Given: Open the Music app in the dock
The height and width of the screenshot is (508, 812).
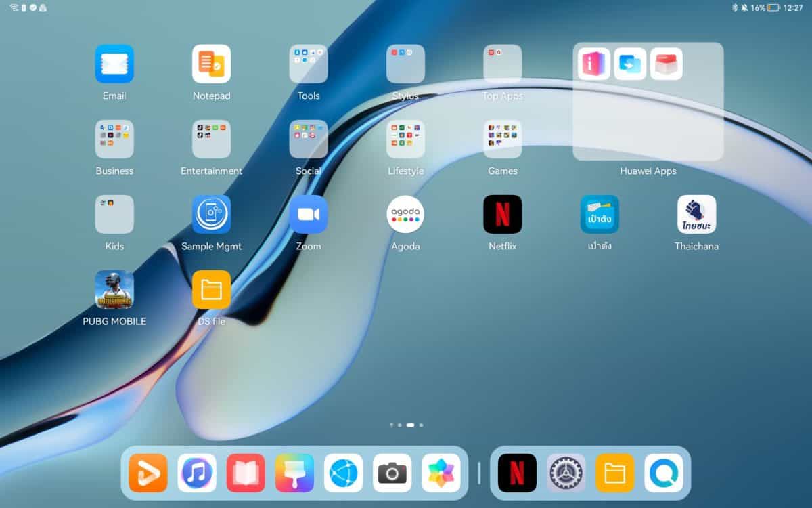Looking at the screenshot, I should [197, 473].
